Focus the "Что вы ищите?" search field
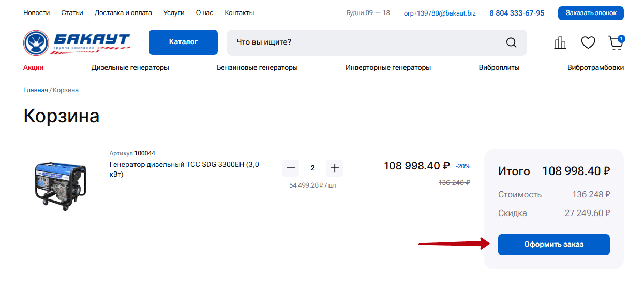Screen dimensions: 644x286 (x=362, y=42)
